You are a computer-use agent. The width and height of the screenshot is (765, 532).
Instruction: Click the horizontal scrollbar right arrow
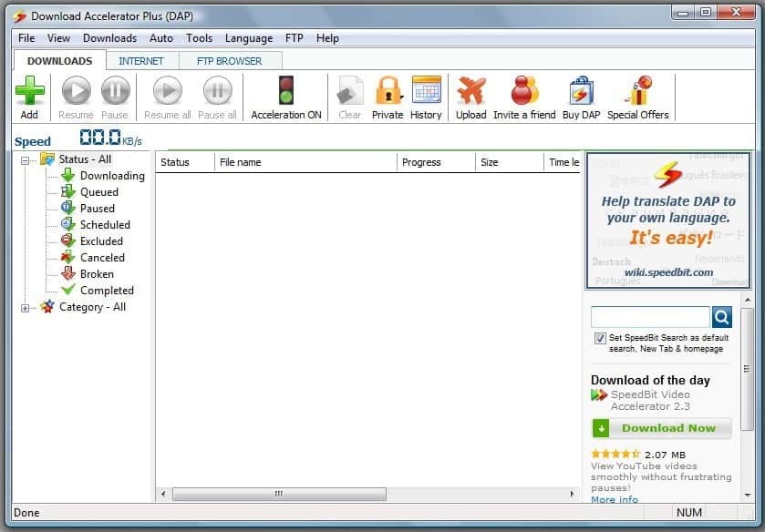tap(572, 494)
